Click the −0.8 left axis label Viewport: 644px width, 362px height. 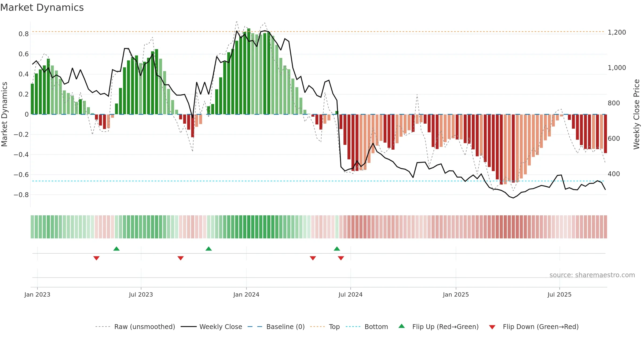point(21,195)
